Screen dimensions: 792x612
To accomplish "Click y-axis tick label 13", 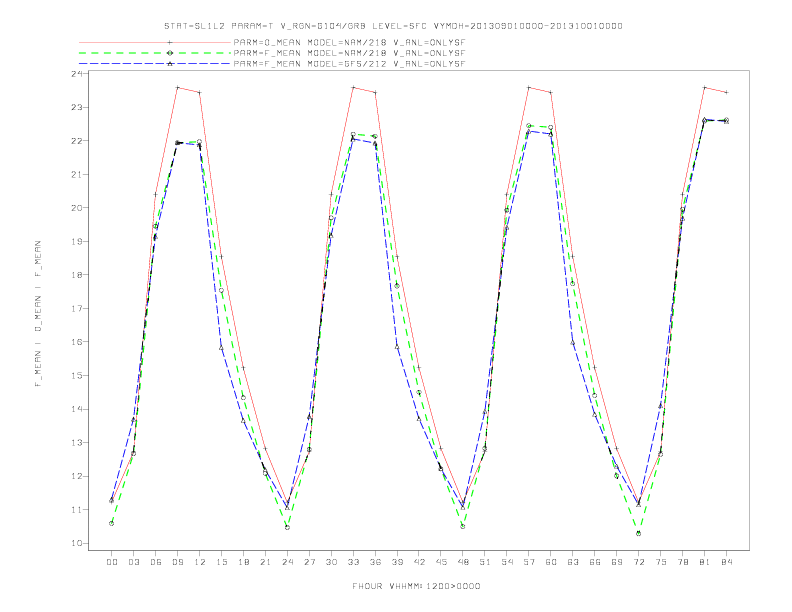I will pyautogui.click(x=77, y=443).
